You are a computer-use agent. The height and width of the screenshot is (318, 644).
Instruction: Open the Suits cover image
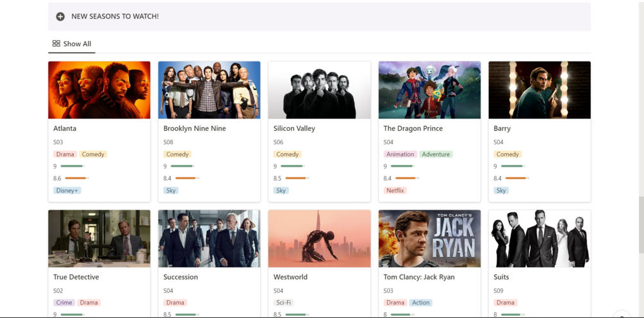tap(540, 238)
